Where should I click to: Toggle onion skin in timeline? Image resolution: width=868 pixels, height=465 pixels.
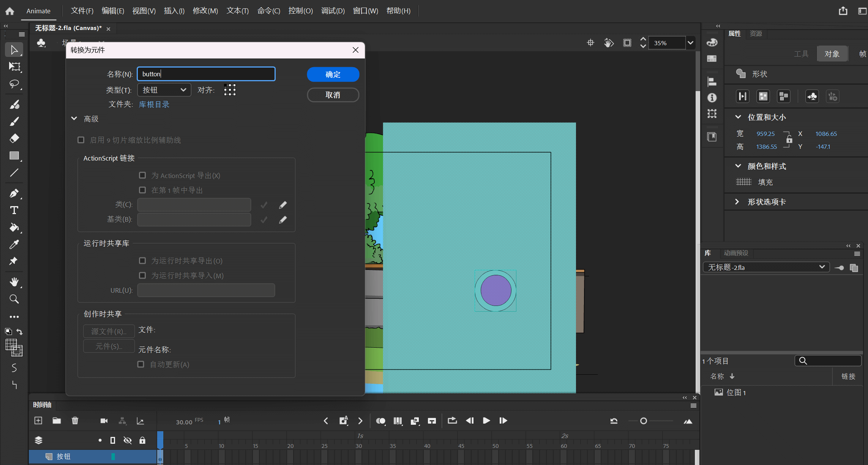coord(380,421)
